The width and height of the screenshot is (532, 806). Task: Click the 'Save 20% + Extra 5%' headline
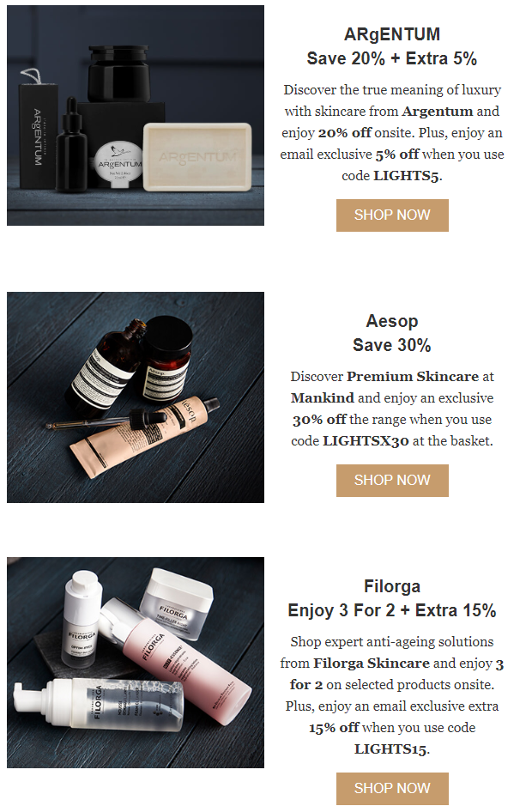pyautogui.click(x=391, y=58)
